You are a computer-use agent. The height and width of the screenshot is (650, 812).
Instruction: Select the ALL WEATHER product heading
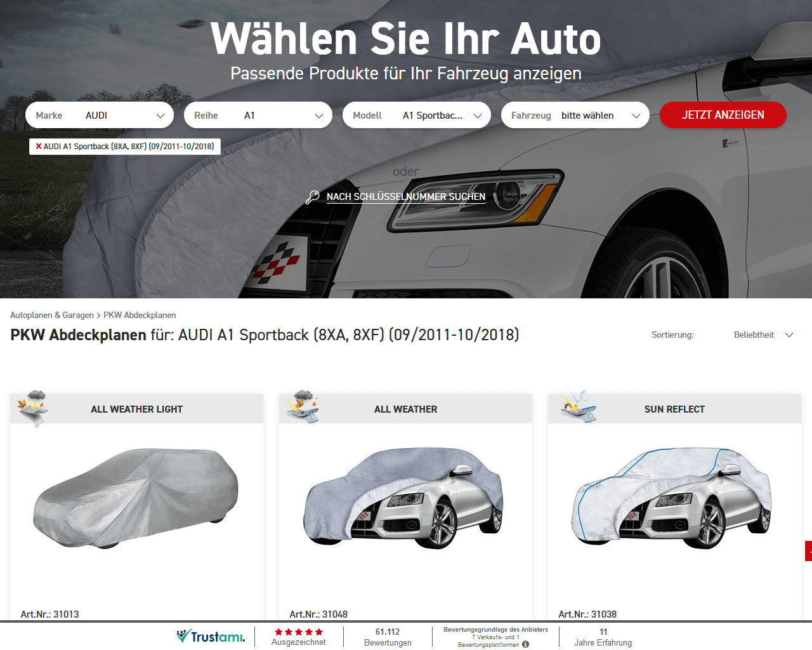click(x=406, y=409)
